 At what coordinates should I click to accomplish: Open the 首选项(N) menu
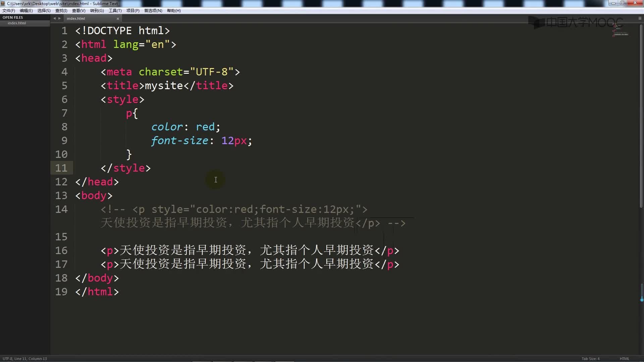[153, 11]
